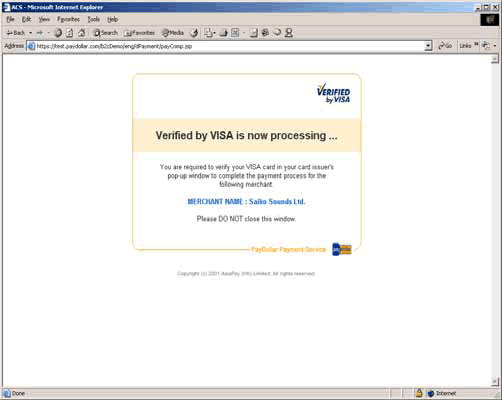Expand the Back button history dropdown
Screen dimensions: 502x400
30,33
